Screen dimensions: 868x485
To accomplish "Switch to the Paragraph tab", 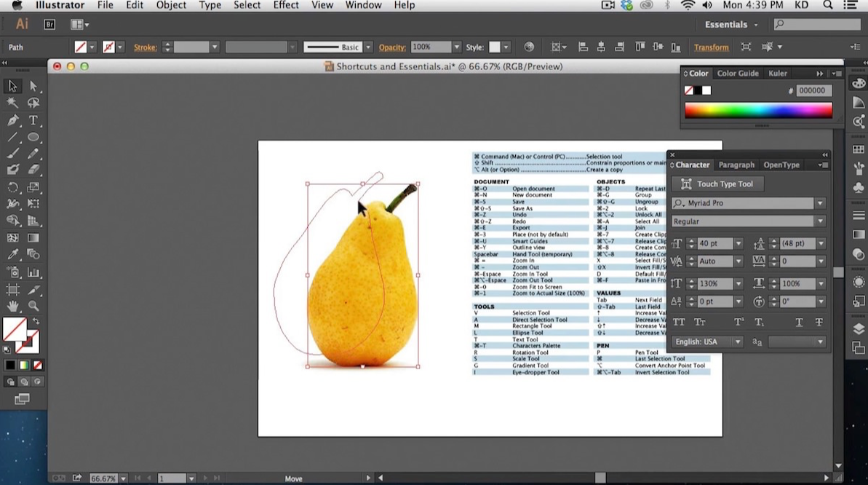I will pyautogui.click(x=736, y=165).
